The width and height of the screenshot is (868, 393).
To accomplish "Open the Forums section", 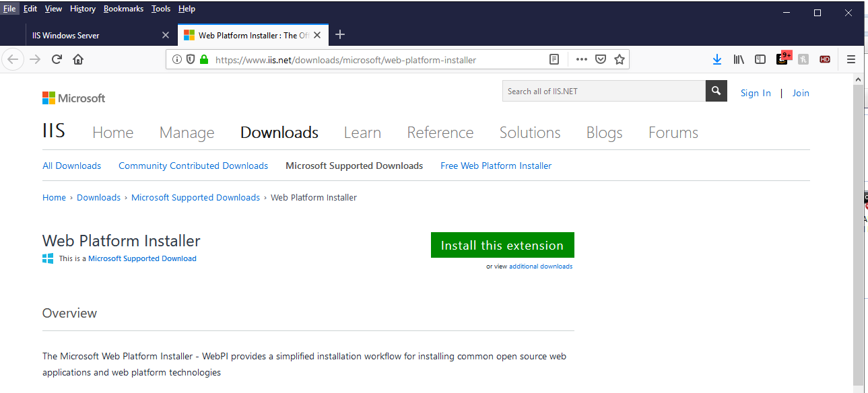I will pos(673,133).
